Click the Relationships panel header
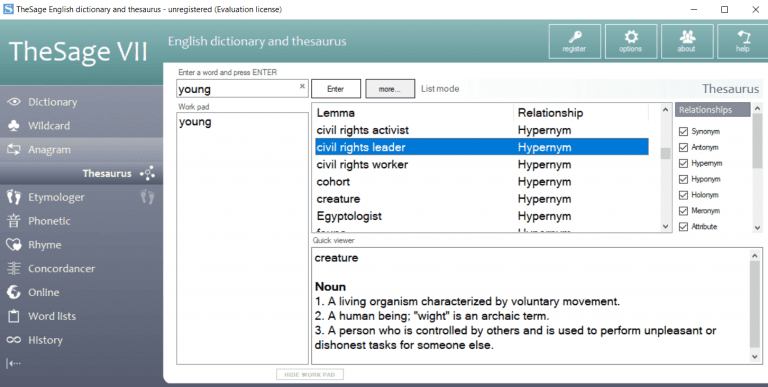This screenshot has width=768, height=387. pyautogui.click(x=713, y=110)
